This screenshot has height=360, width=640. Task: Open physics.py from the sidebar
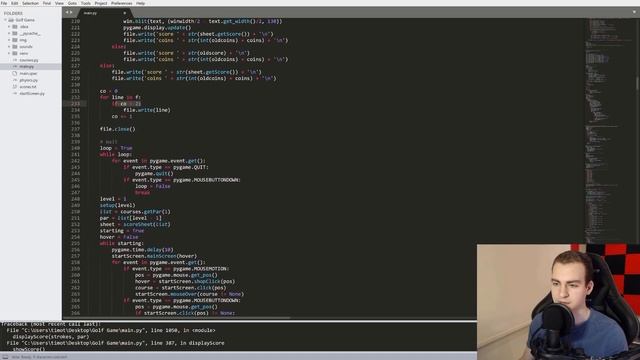point(29,80)
